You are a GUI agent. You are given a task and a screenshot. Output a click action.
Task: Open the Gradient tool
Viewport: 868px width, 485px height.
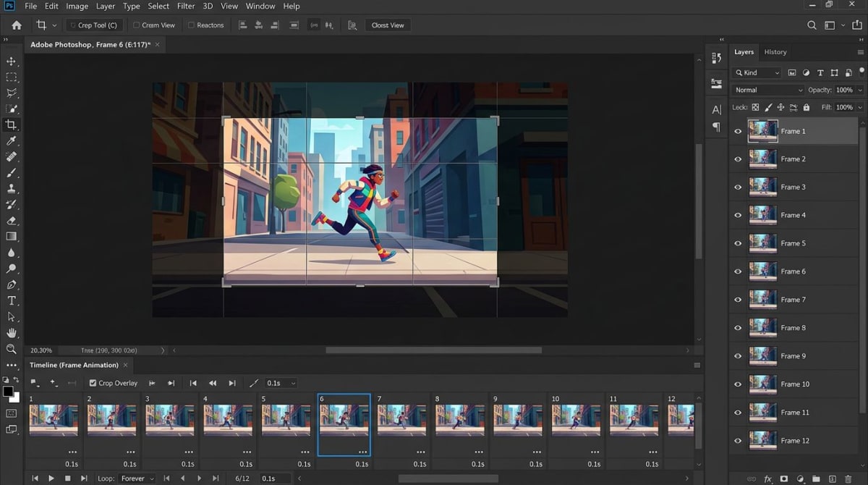[x=12, y=236]
